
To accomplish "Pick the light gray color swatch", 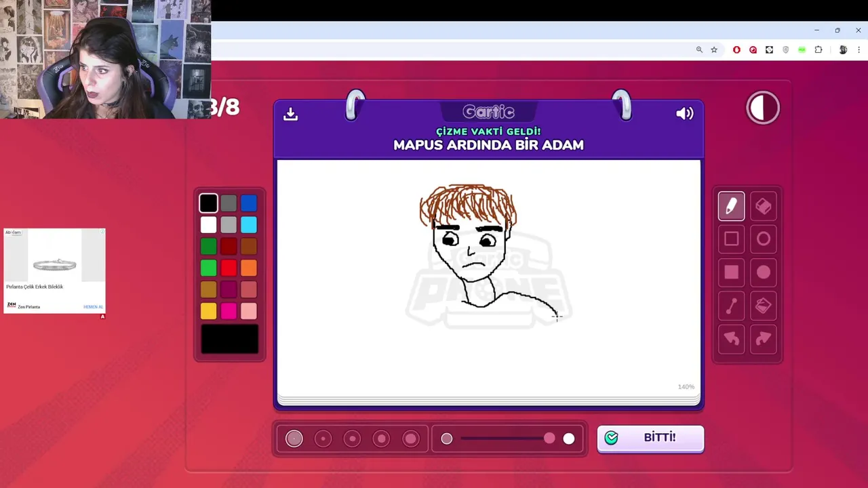I will tap(229, 224).
